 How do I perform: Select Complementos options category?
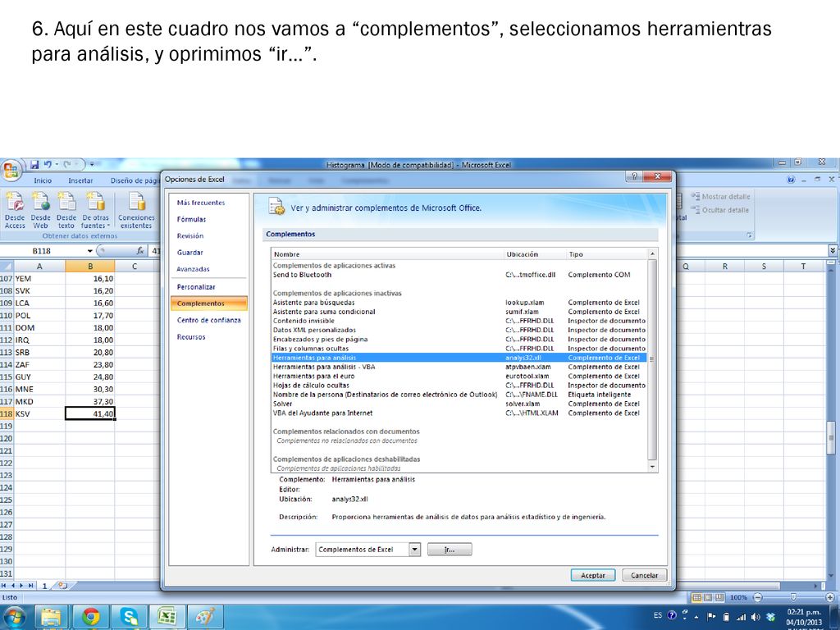point(209,304)
